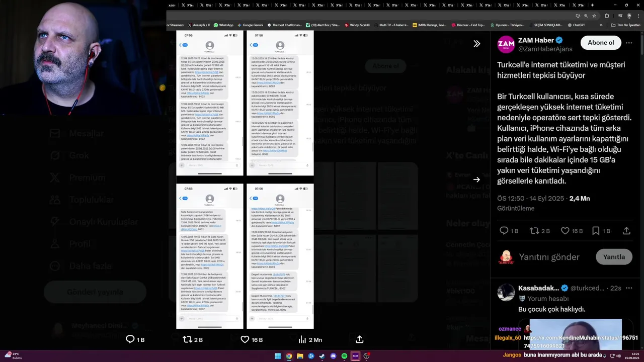Open the top-left Turkcell SMS screenshot
The image size is (644, 362).
[x=210, y=103]
